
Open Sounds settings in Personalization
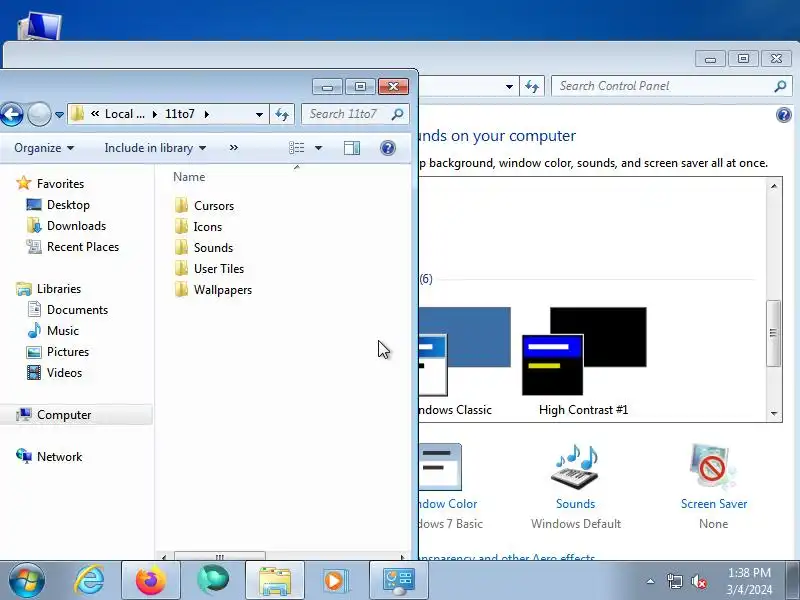[x=576, y=486]
